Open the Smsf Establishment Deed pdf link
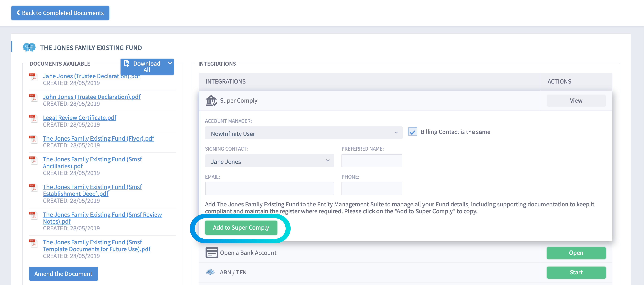The width and height of the screenshot is (644, 285). 92,190
